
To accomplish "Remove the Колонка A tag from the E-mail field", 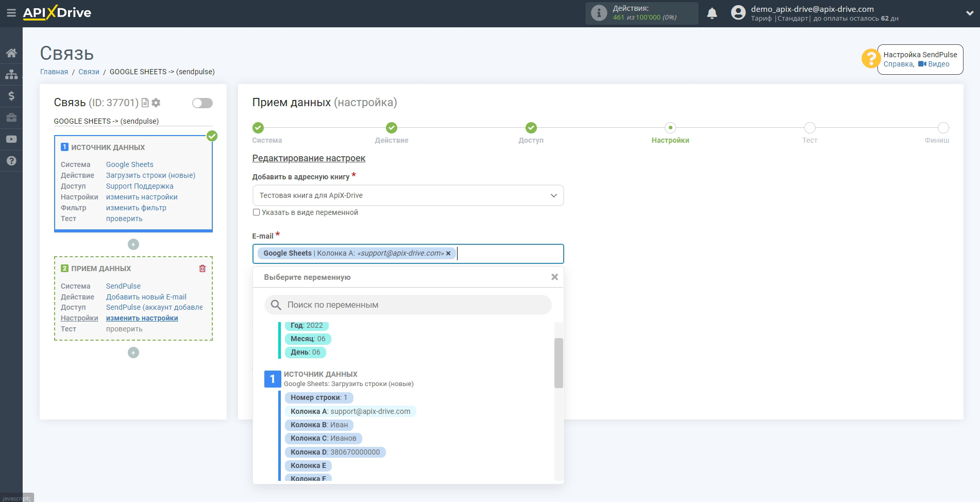I will click(x=448, y=254).
